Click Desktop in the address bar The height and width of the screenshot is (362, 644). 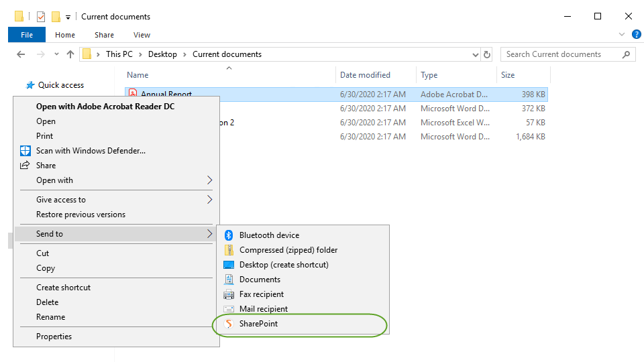162,54
